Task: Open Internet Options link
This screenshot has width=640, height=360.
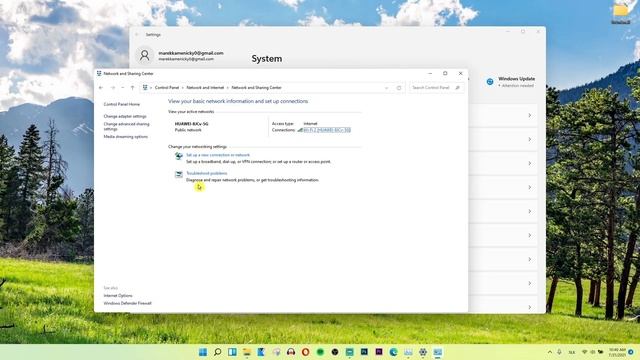Action: point(118,296)
